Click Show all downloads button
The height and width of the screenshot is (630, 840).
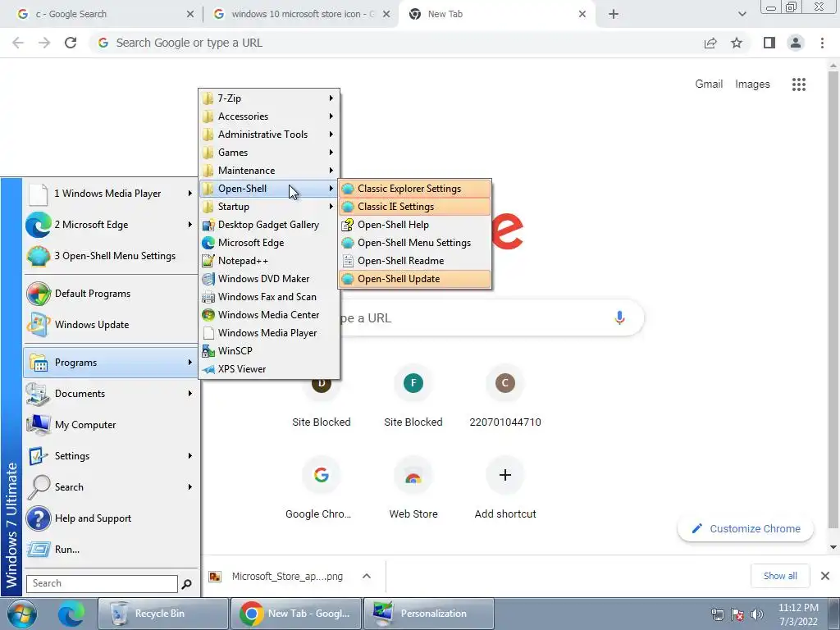click(780, 576)
